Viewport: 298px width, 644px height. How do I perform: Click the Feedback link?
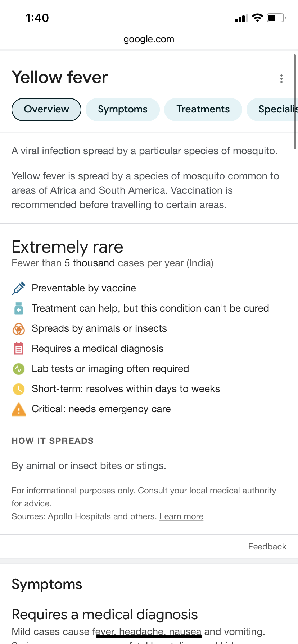(267, 547)
